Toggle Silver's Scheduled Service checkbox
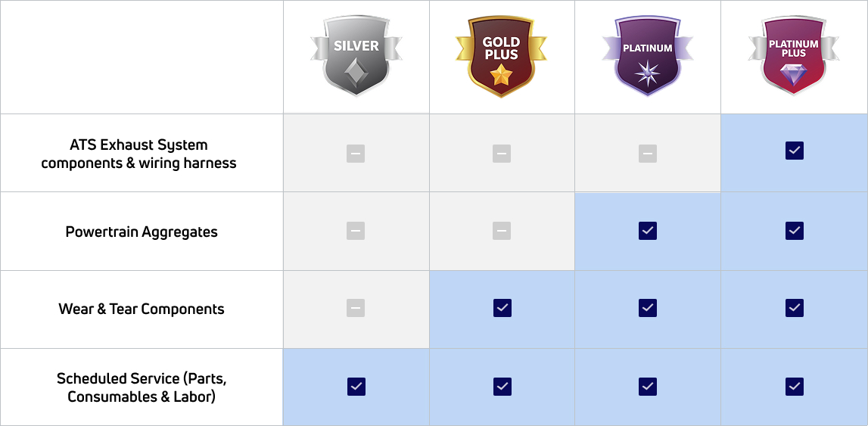This screenshot has height=426, width=868. 356,386
